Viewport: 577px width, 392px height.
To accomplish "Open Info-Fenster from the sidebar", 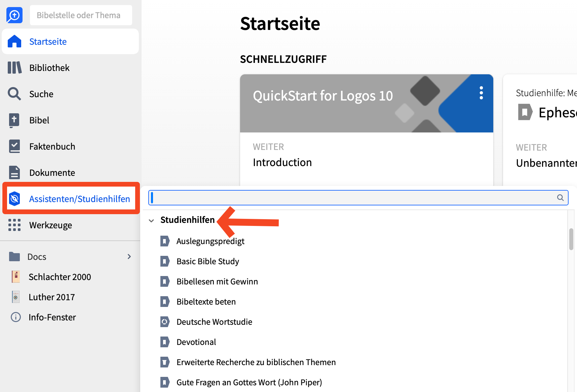I will [52, 317].
